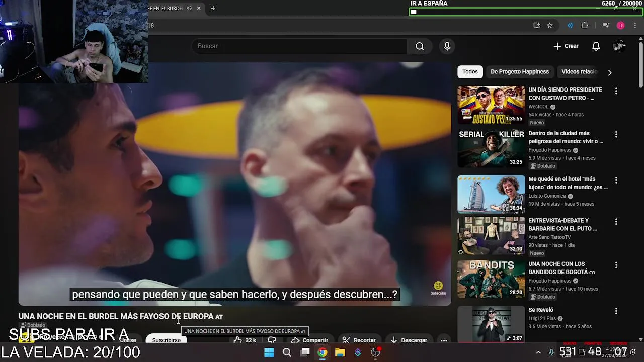
Task: Open the Bandits video thumbnail
Action: coord(491,279)
